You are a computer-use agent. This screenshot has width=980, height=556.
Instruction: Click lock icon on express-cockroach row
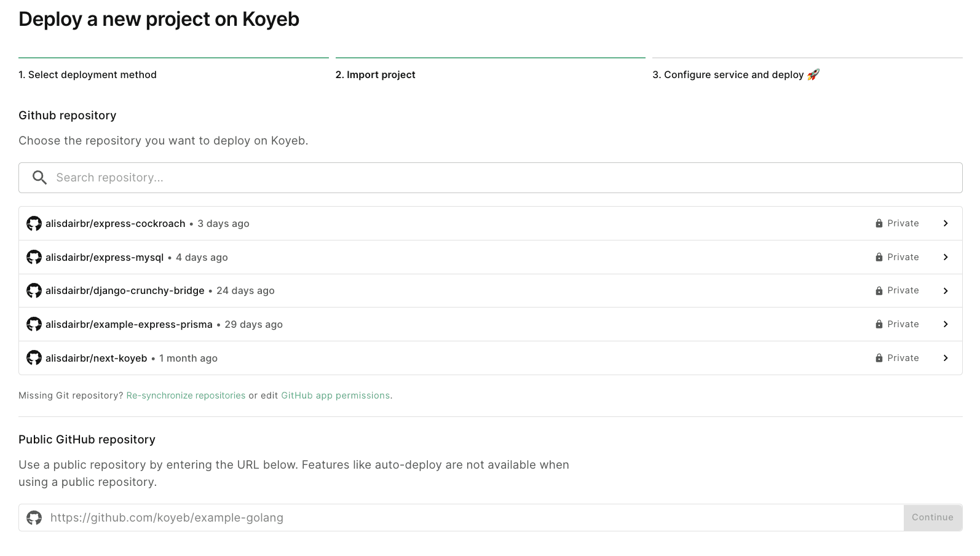879,223
